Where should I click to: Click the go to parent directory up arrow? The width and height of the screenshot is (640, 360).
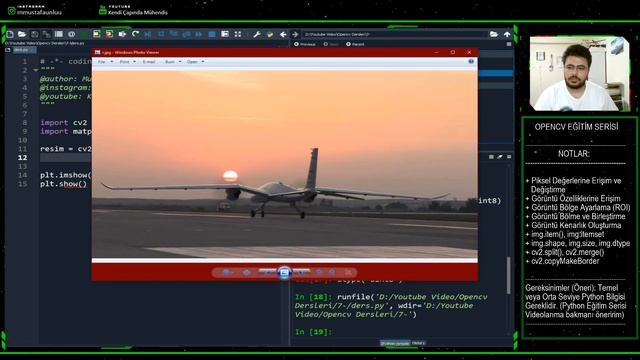tap(507, 34)
